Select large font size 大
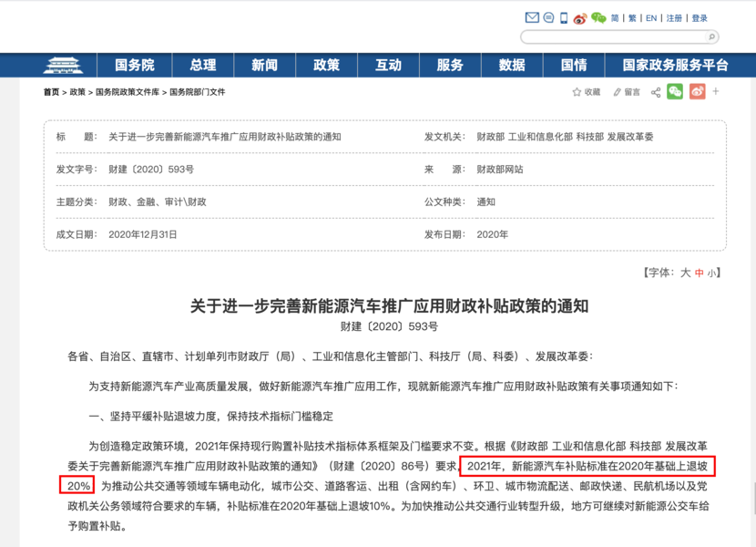Image resolution: width=756 pixels, height=547 pixels. [686, 273]
